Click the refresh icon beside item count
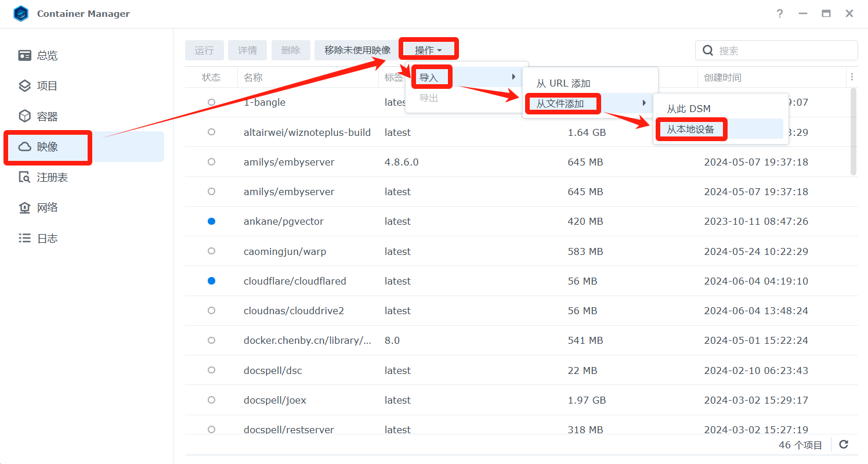Viewport: 868px width, 464px height. pyautogui.click(x=844, y=445)
